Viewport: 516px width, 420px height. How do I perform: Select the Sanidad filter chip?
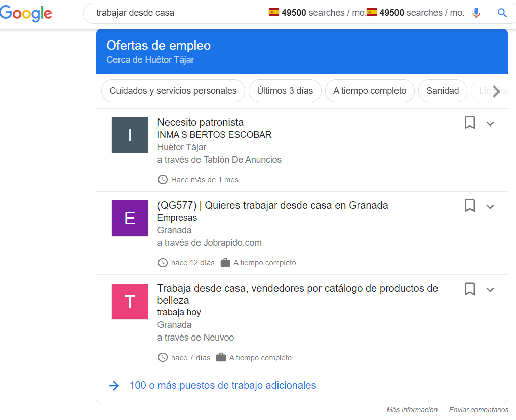443,91
